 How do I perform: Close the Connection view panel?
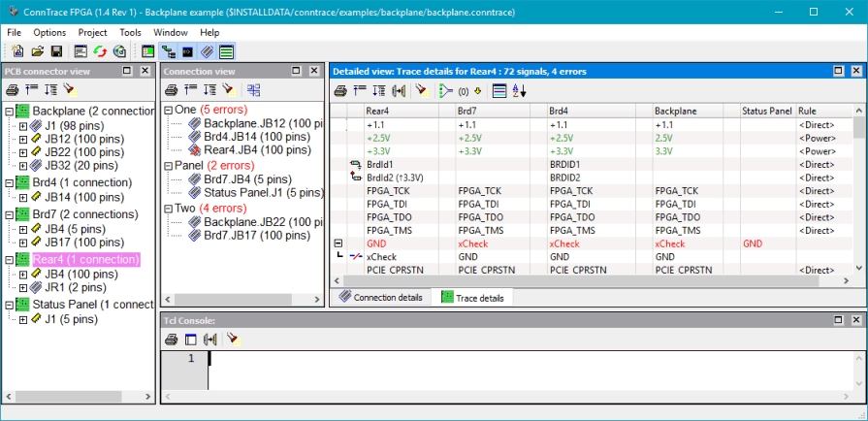[x=314, y=71]
